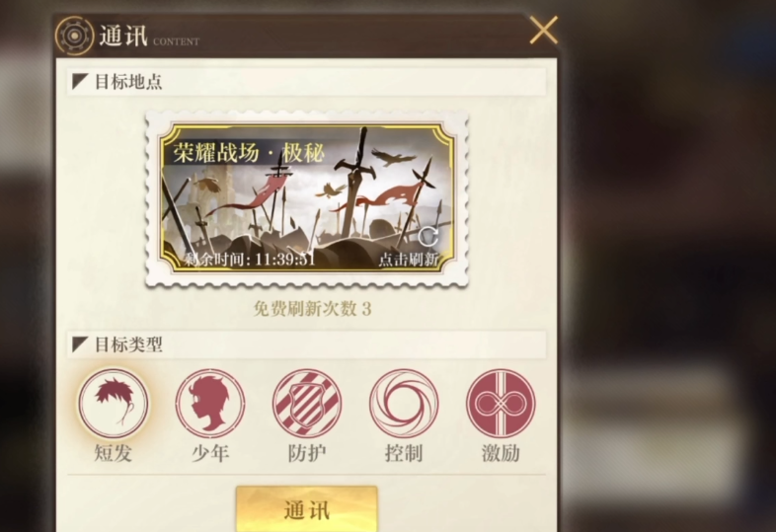
Task: Toggle the 防护 label under target types
Action: tap(307, 453)
